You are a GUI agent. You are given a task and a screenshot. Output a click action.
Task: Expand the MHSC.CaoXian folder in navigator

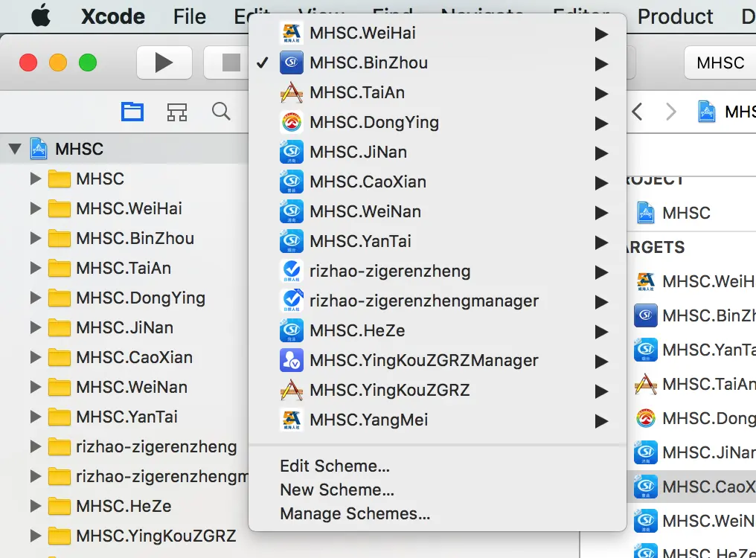[x=35, y=357]
